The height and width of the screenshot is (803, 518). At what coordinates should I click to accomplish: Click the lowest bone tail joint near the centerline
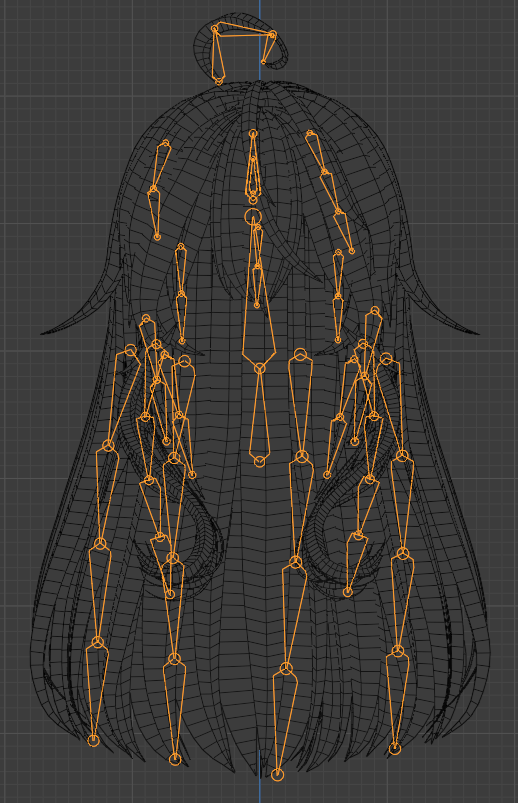[x=277, y=774]
